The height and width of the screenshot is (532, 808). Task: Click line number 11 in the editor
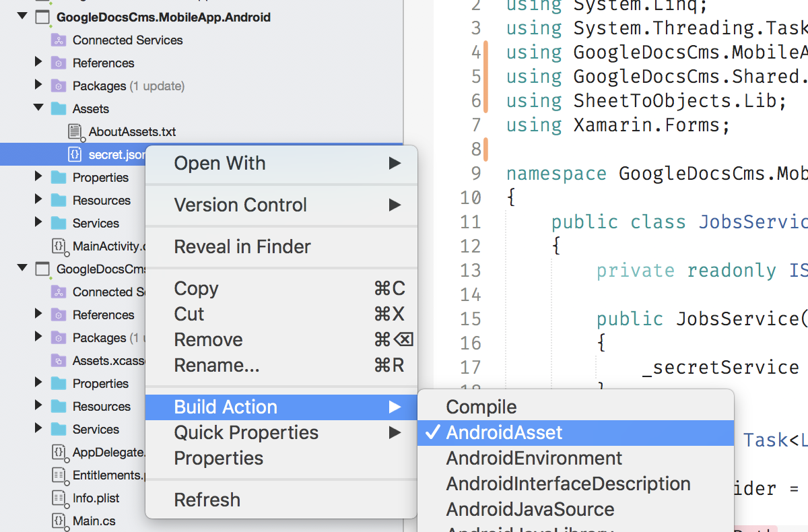click(x=471, y=222)
